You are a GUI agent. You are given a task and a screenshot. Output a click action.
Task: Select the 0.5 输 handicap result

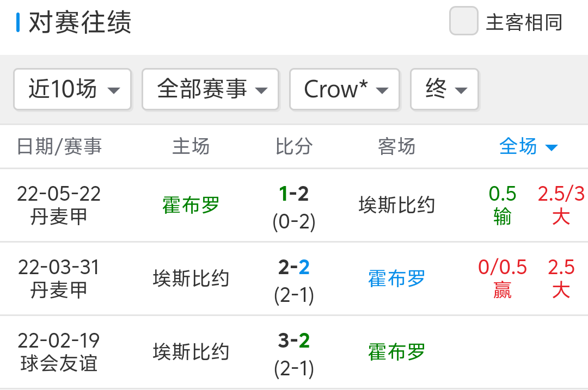502,205
